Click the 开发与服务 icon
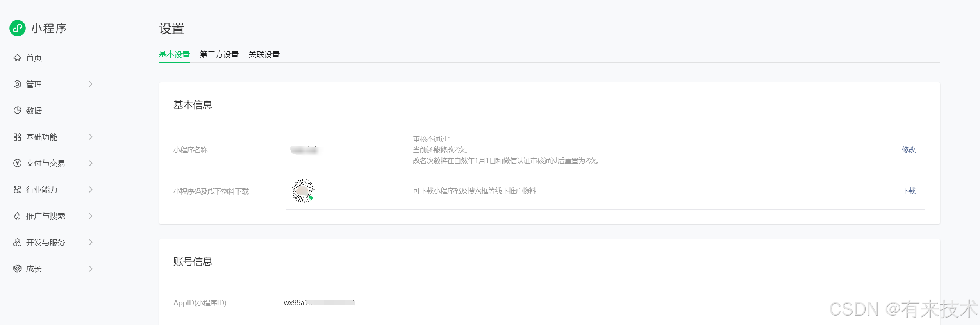This screenshot has height=325, width=980. pos(17,242)
